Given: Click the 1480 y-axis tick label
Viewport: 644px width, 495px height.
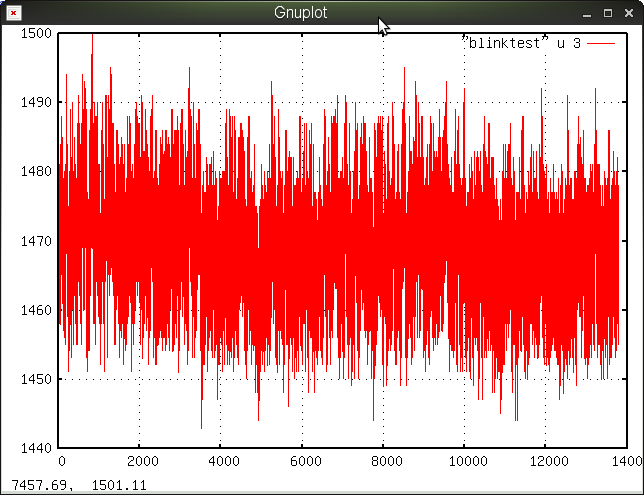Looking at the screenshot, I should (37, 171).
